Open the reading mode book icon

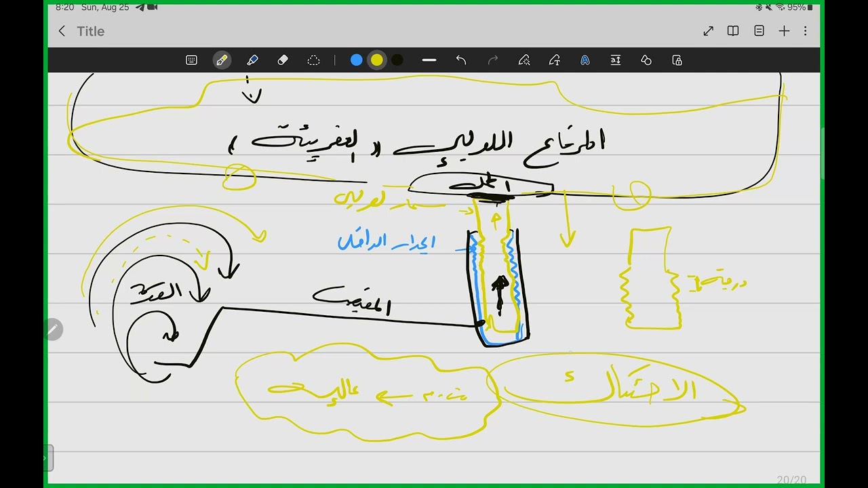click(733, 31)
